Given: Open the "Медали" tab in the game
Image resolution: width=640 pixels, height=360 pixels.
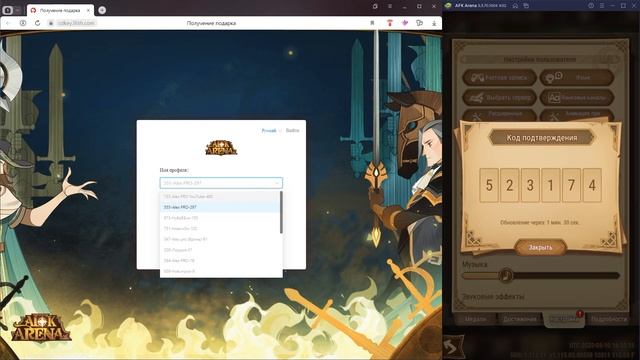Looking at the screenshot, I should (476, 319).
